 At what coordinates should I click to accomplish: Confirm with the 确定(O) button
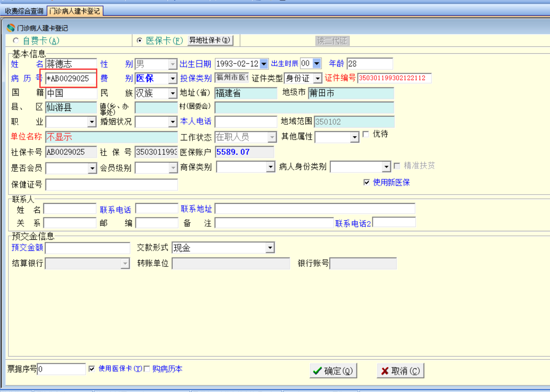[333, 371]
